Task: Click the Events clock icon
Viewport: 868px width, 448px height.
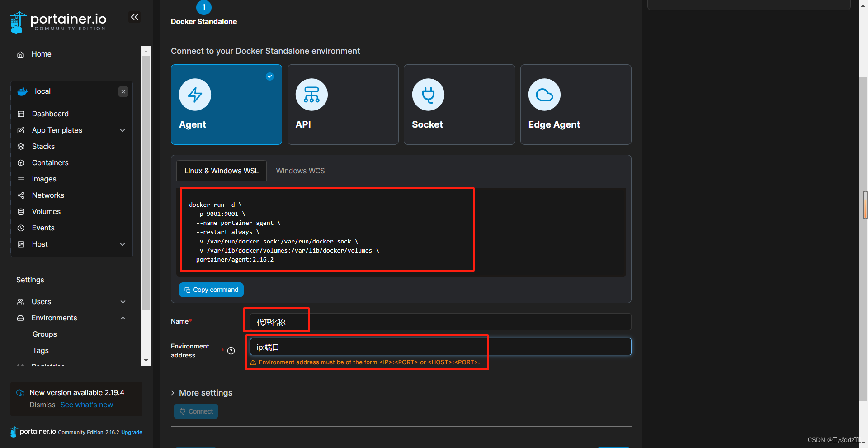Action: [x=21, y=228]
